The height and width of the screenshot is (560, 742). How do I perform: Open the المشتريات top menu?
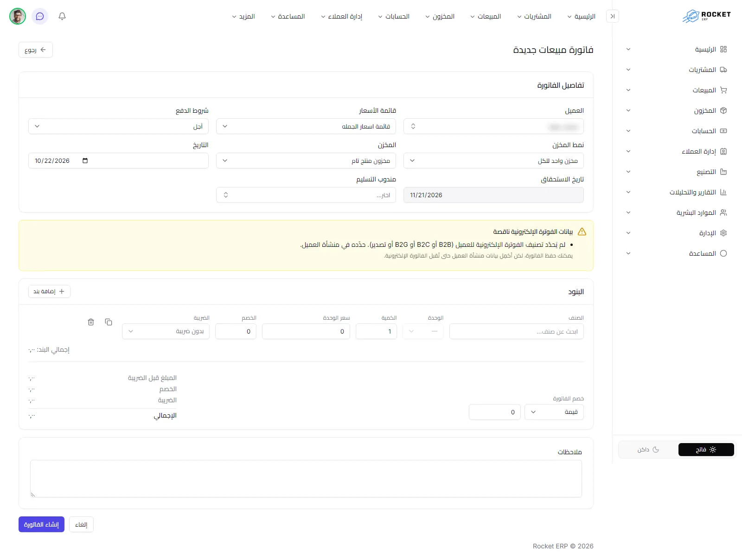tap(534, 16)
